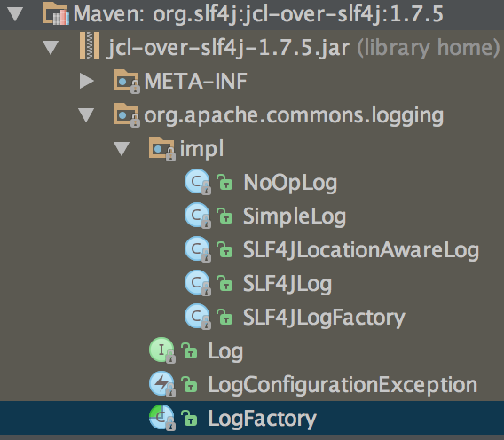This screenshot has height=440, width=504.
Task: Select the org.apache.commons.logging package name
Action: coord(294,115)
